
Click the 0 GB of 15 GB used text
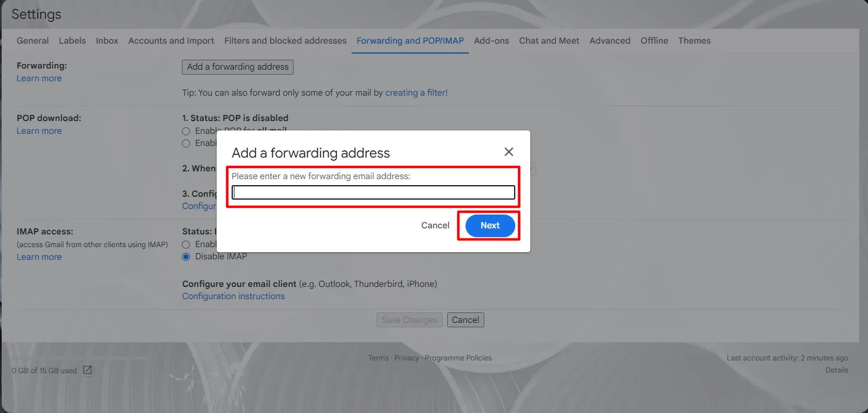pos(44,370)
